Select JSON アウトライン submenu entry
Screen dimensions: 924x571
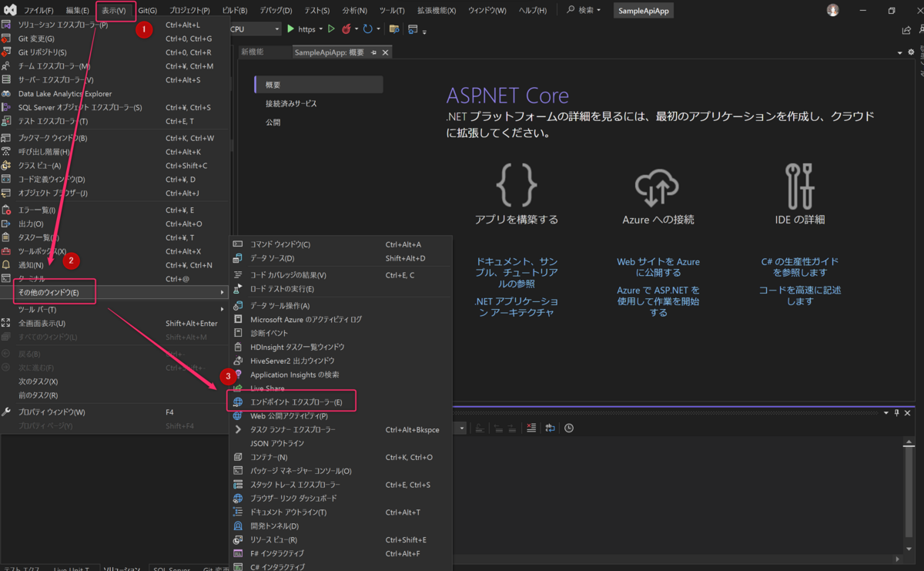pos(340,443)
